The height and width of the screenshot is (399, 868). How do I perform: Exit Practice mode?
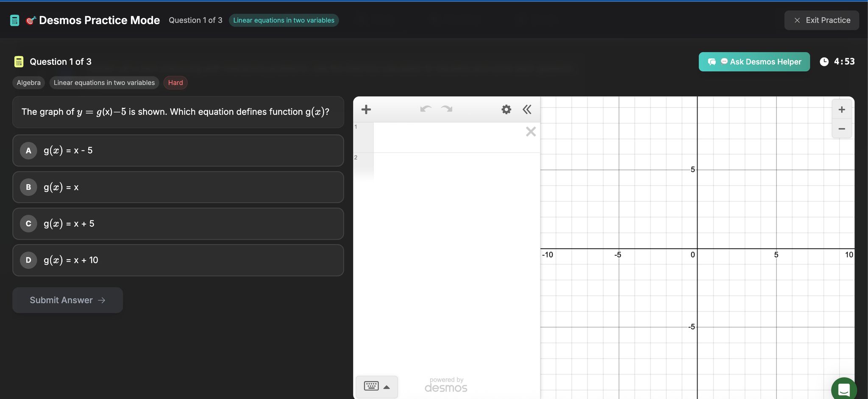821,20
